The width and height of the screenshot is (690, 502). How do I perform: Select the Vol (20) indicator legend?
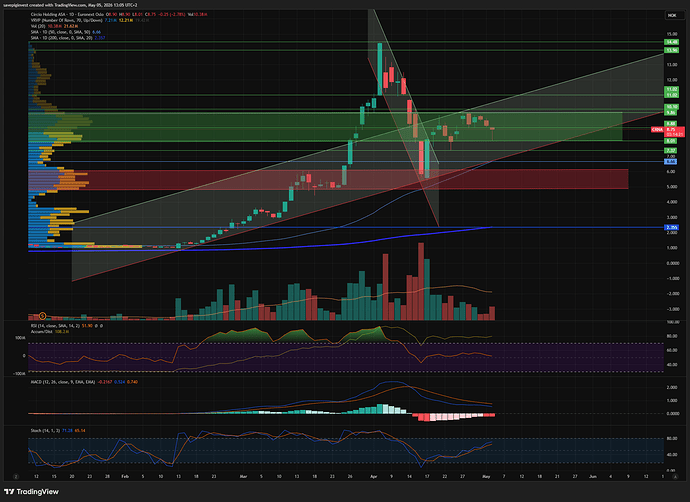click(x=54, y=26)
